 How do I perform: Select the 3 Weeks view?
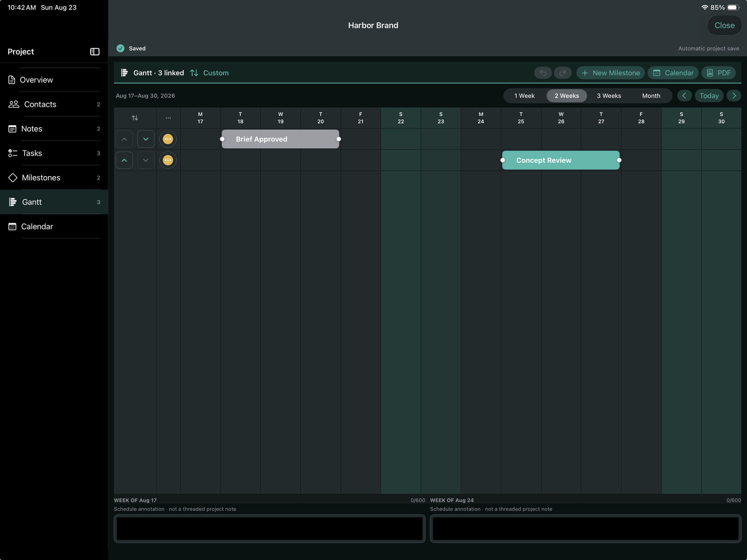tap(609, 96)
